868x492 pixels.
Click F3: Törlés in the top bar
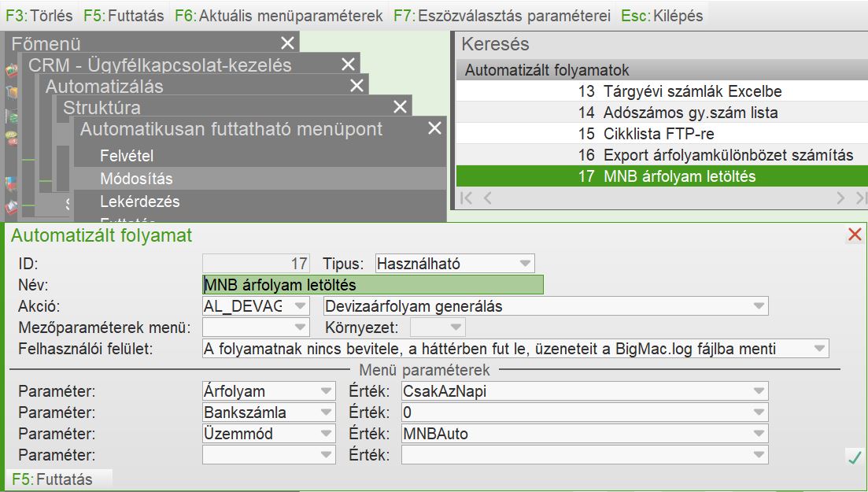[x=39, y=16]
